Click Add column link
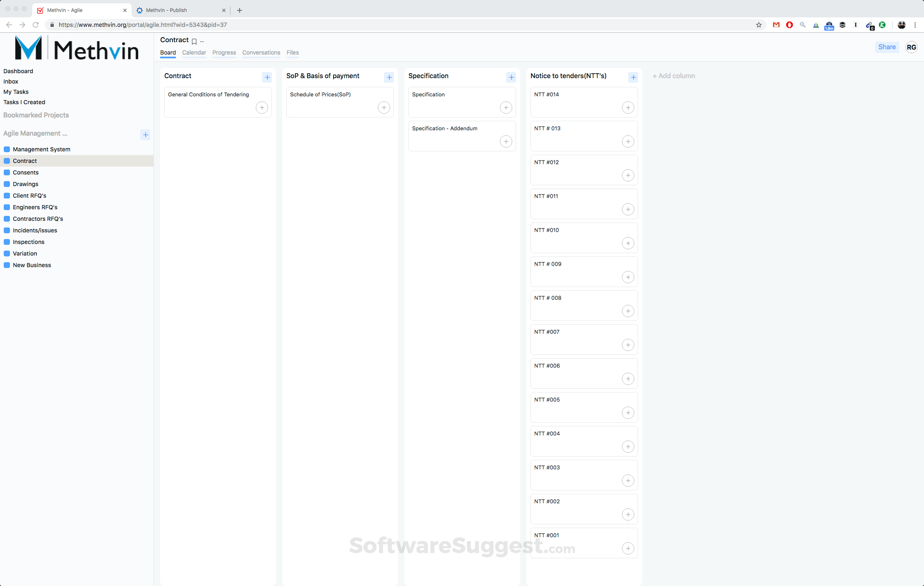Screen dimensions: 924x586 [674, 76]
